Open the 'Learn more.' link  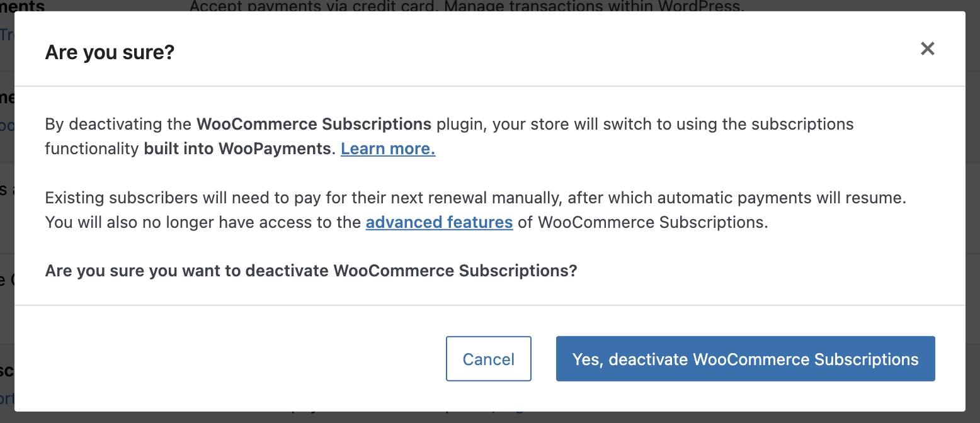pos(388,149)
